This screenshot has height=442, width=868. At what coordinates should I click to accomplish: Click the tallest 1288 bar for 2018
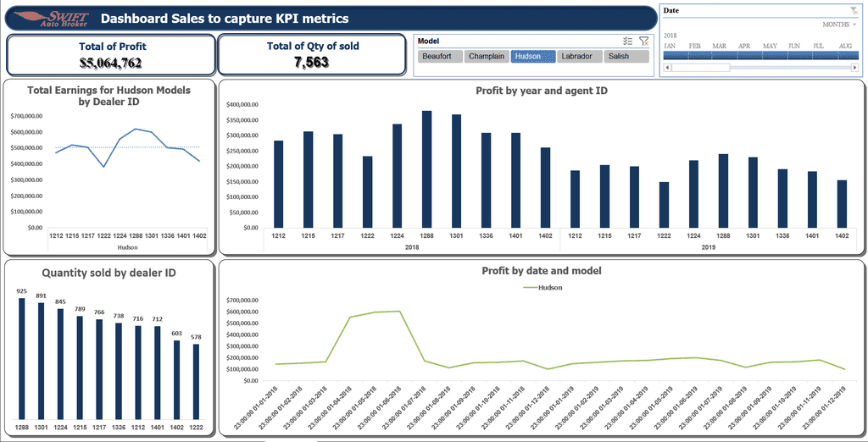(x=426, y=169)
